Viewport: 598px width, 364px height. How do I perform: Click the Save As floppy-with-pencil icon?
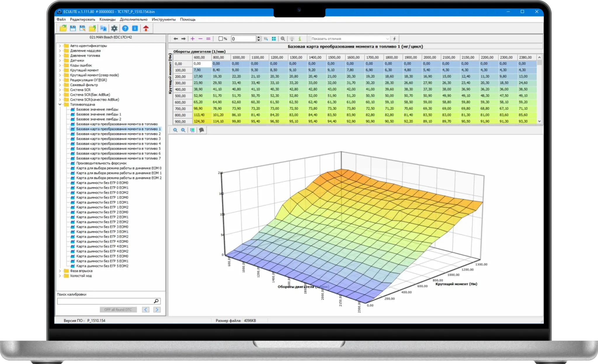point(82,28)
